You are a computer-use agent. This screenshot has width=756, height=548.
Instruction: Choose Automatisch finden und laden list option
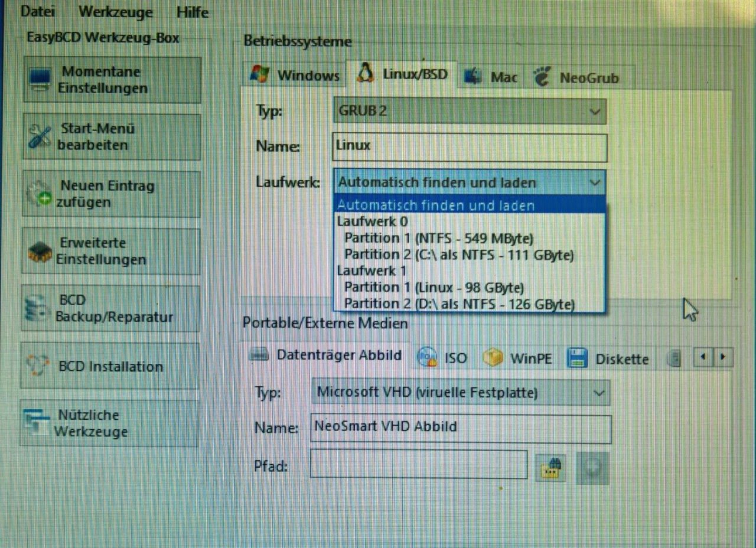click(x=470, y=206)
